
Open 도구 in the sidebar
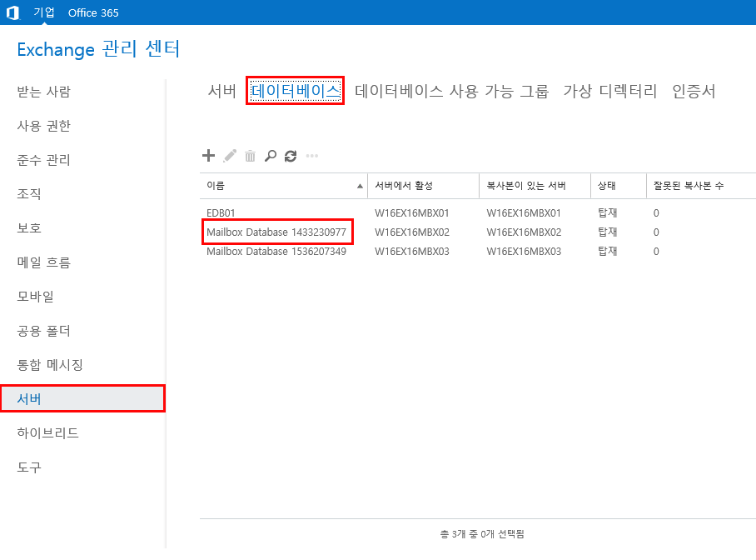click(29, 467)
